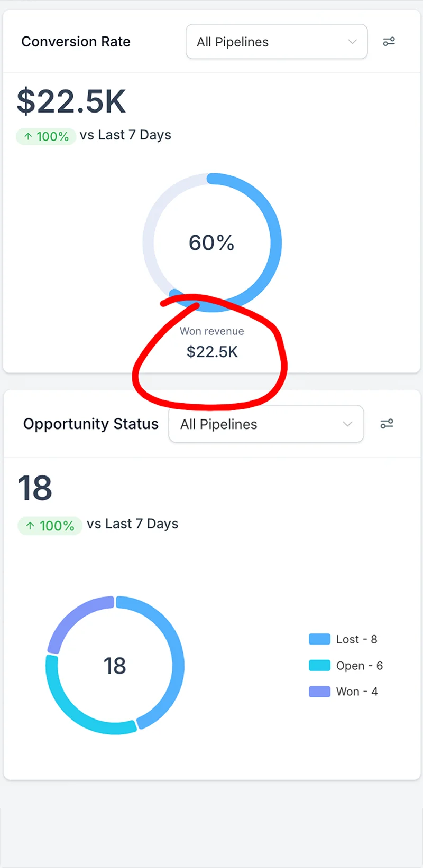Expand the Opportunity Status All Pipelines dropdown
The width and height of the screenshot is (423, 868).
[266, 424]
